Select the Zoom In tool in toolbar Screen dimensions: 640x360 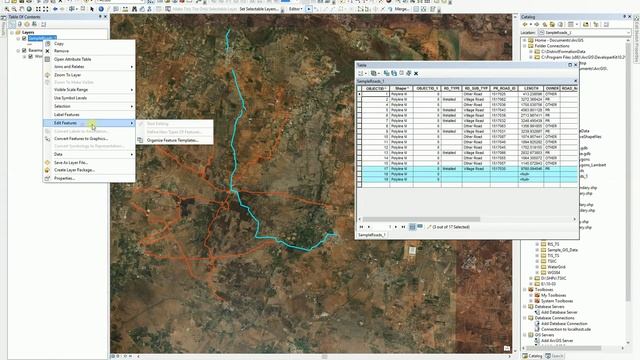point(7,9)
